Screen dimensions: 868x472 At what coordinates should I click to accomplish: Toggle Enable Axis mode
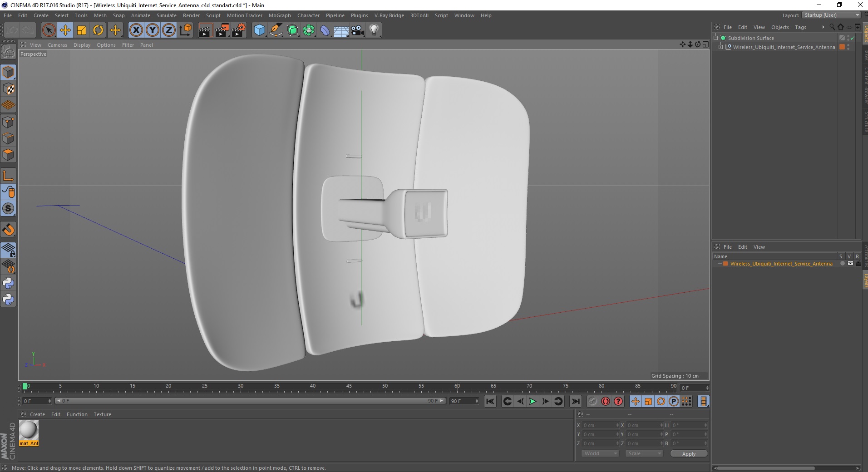(8, 176)
